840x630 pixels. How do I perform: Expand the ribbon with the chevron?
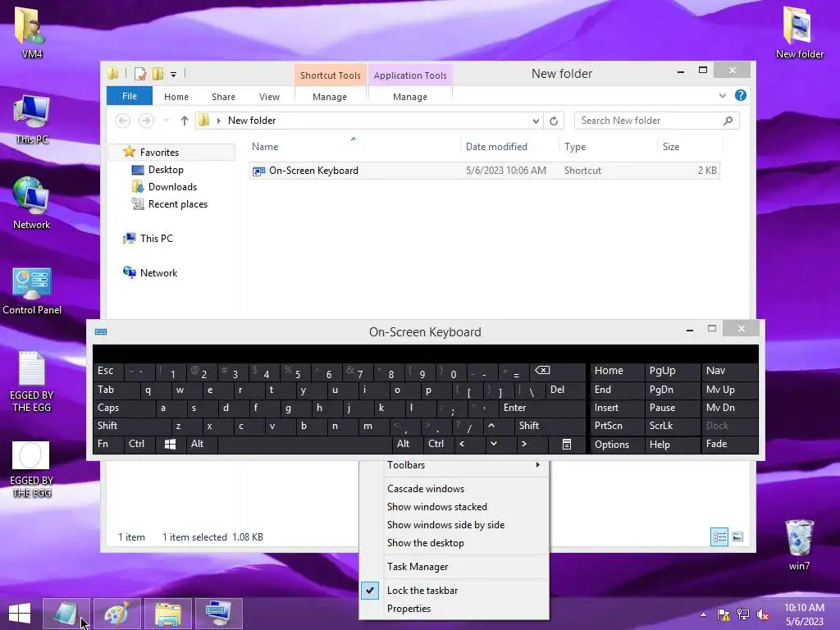(x=722, y=96)
